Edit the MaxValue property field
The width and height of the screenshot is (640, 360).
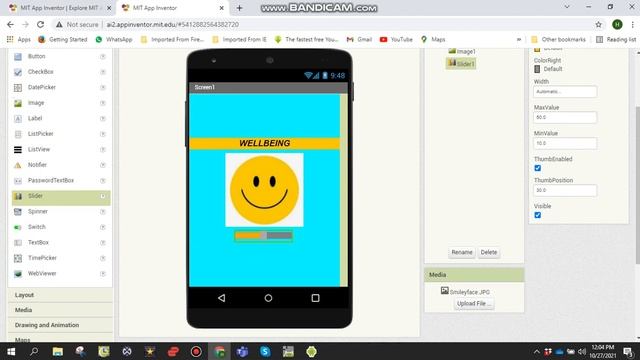[x=565, y=118]
